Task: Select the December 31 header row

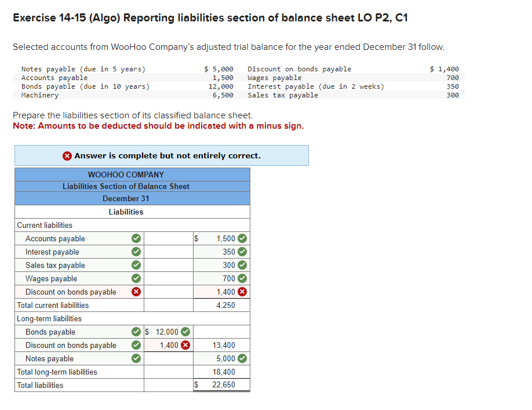Action: [126, 198]
